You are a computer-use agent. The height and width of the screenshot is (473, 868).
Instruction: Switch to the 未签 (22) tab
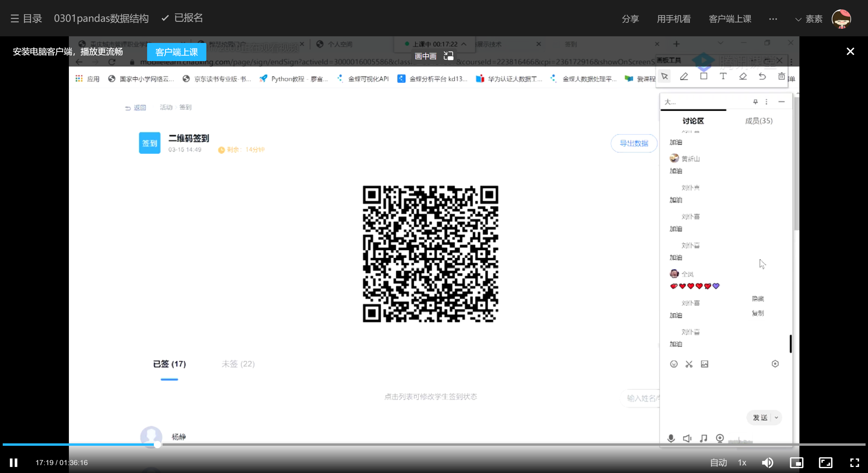click(238, 364)
